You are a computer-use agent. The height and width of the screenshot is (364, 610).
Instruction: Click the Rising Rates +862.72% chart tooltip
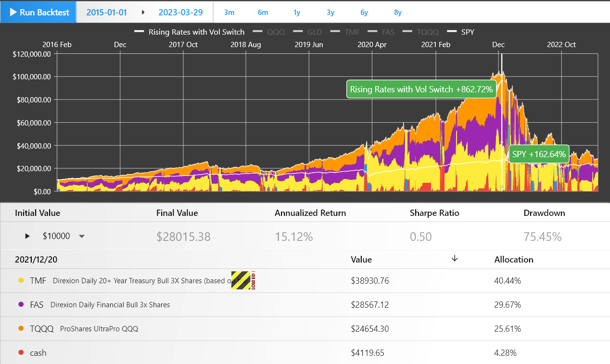point(421,89)
